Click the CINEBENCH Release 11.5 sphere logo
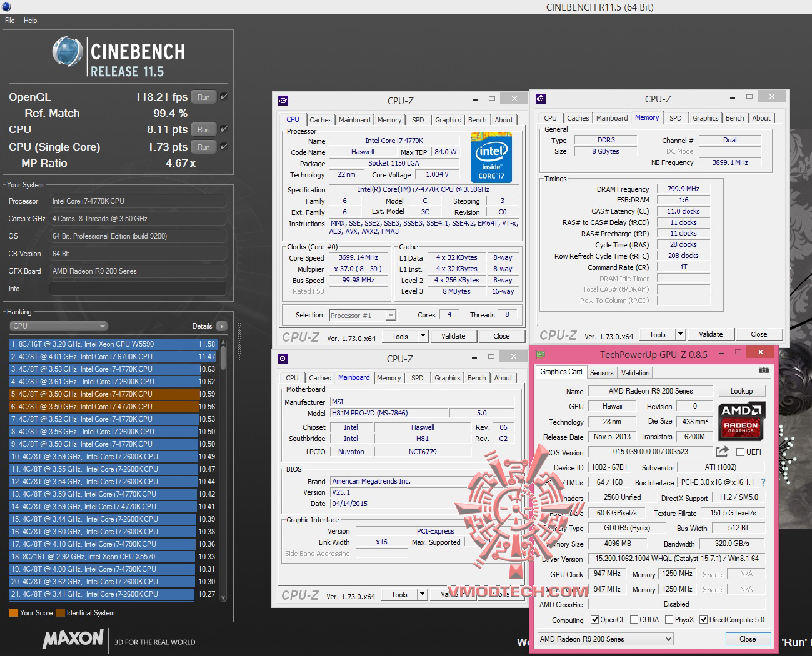Screen dimensions: 812x656 click(x=68, y=51)
